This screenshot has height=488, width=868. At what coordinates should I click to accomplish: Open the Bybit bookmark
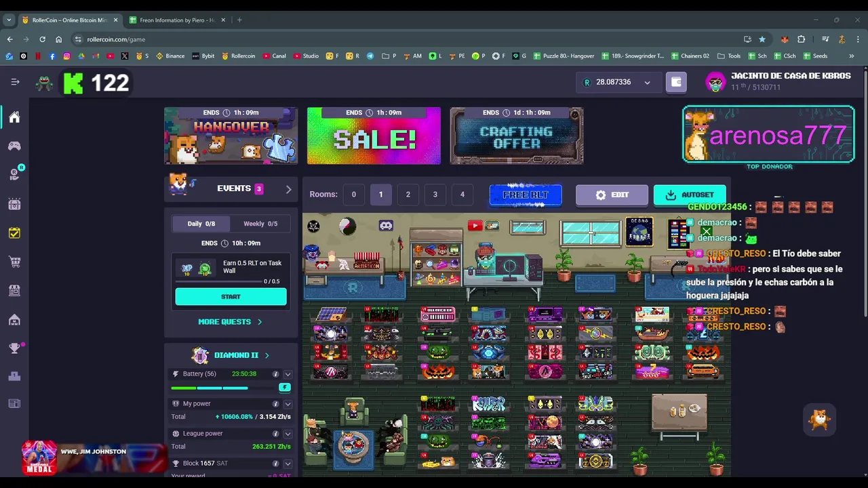203,56
